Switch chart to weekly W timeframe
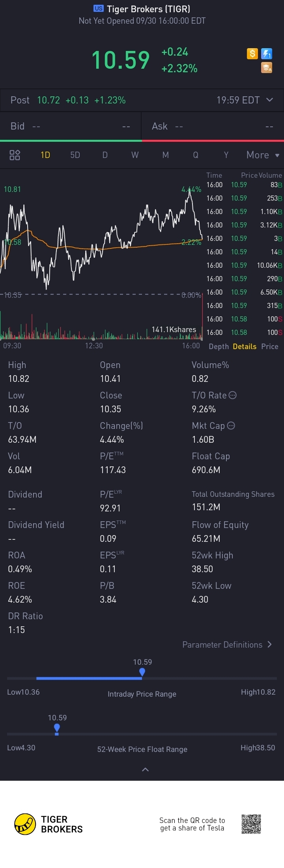Screen dimensions: 284x868 (135, 155)
